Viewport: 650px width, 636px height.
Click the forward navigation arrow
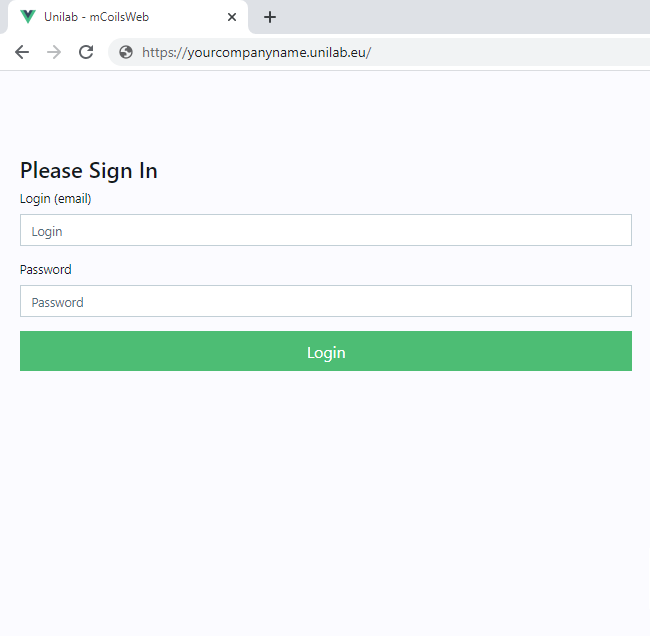54,52
